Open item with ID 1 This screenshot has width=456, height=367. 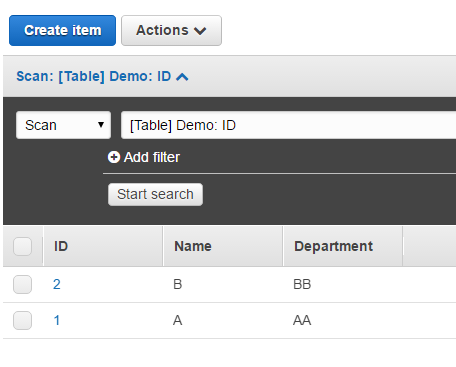point(57,320)
